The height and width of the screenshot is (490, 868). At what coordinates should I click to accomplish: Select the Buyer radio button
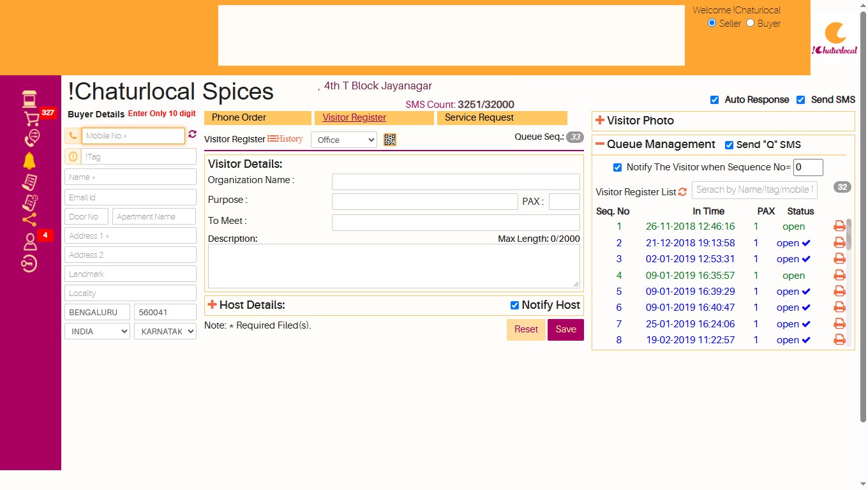(x=751, y=23)
